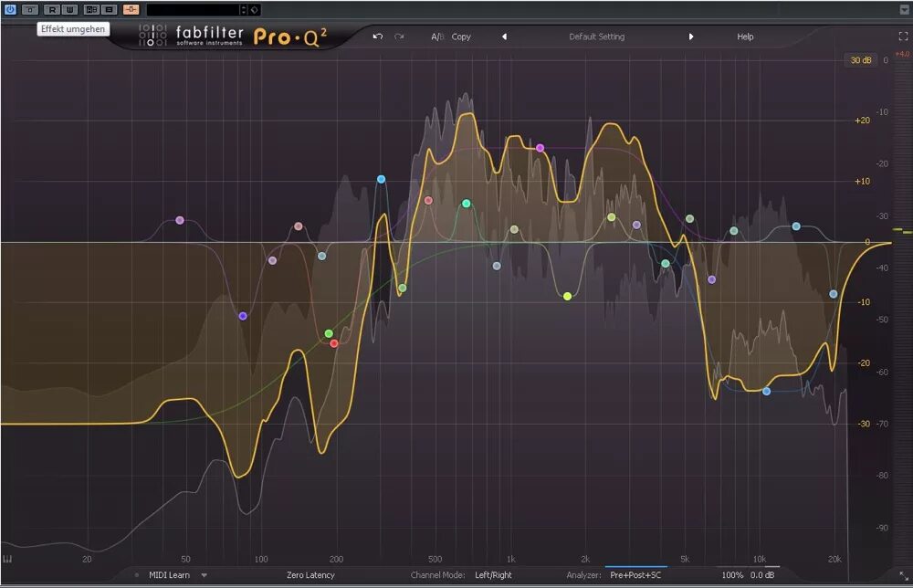This screenshot has width=913, height=588.
Task: Toggle A/B state comparison
Action: pos(437,37)
